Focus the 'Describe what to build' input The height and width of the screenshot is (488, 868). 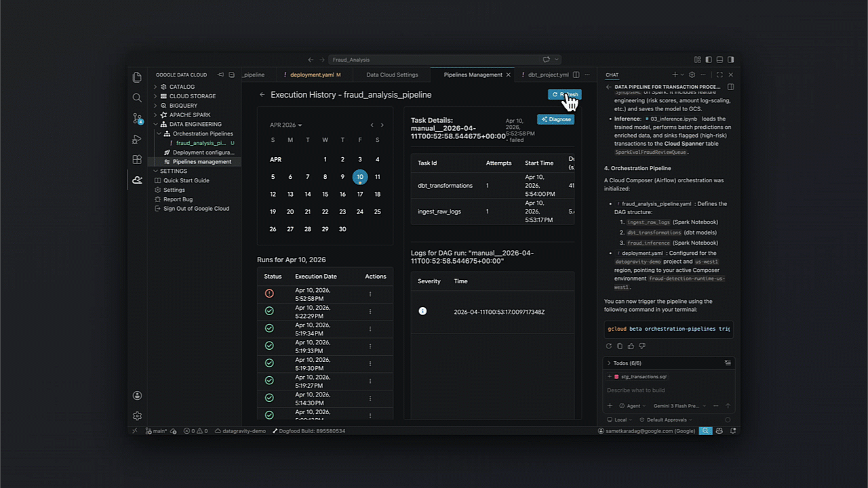(x=668, y=390)
